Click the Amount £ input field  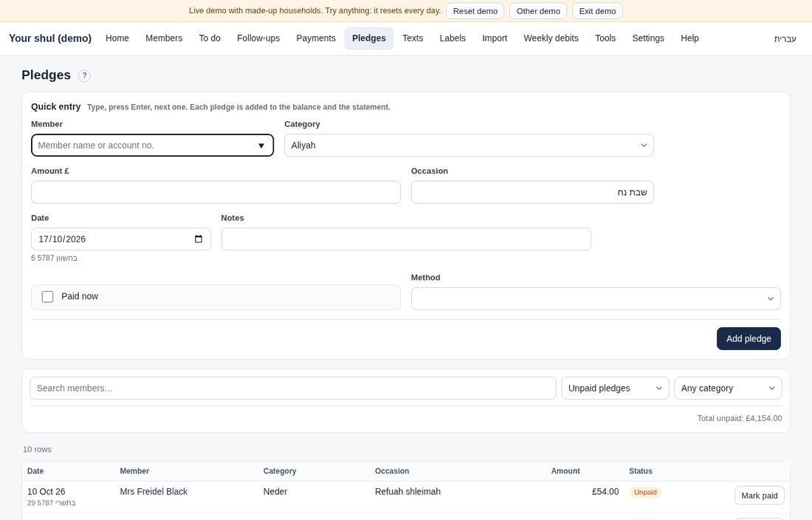pyautogui.click(x=216, y=192)
